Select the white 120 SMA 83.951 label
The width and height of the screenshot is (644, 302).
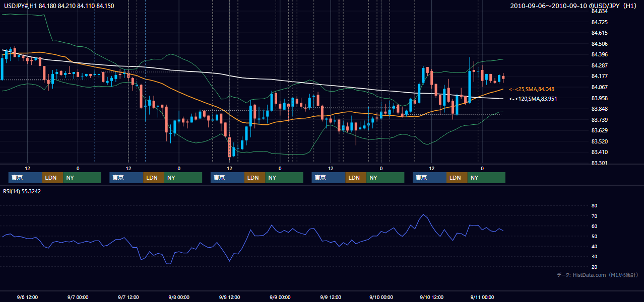point(533,99)
